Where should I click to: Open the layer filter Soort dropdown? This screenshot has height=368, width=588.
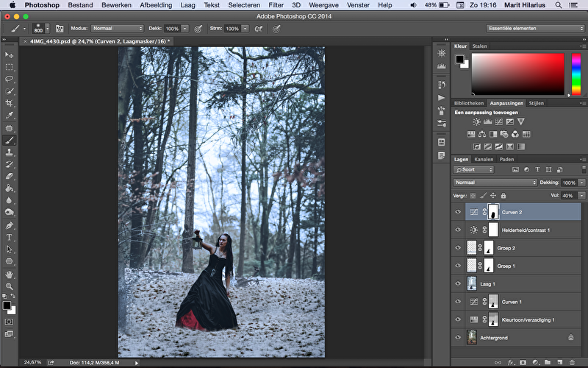tap(473, 170)
